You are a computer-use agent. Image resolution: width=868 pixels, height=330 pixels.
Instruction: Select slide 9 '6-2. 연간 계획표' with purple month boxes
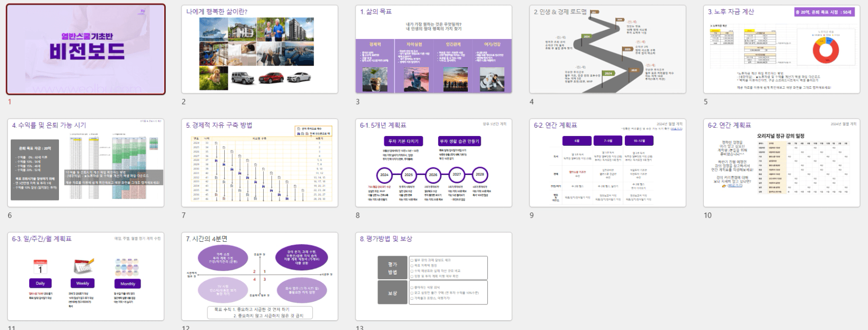(x=607, y=163)
